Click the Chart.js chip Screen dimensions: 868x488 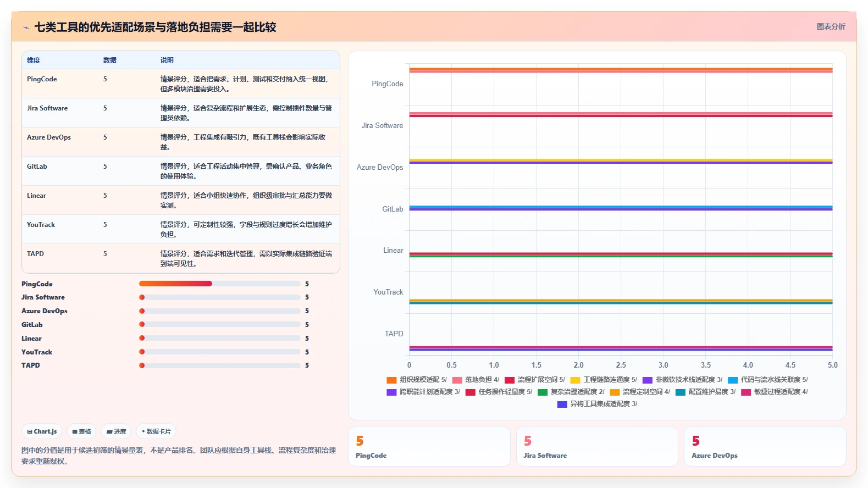[42, 431]
